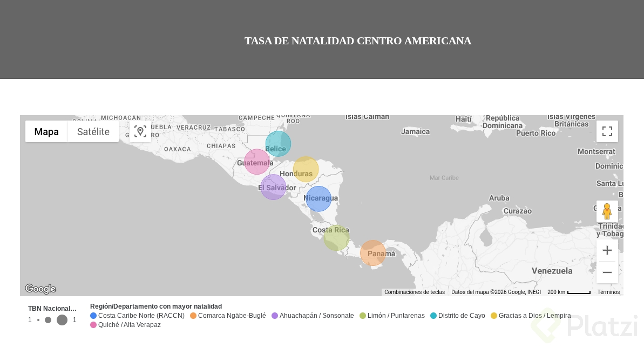Click the Haití map label

464,119
